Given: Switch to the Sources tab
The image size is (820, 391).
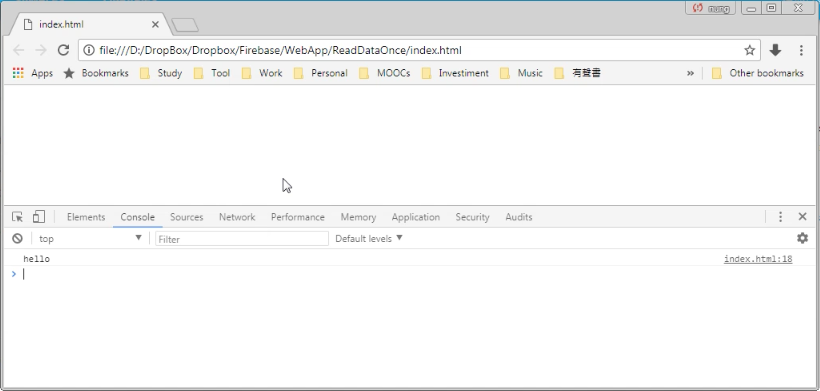Looking at the screenshot, I should pyautogui.click(x=186, y=217).
